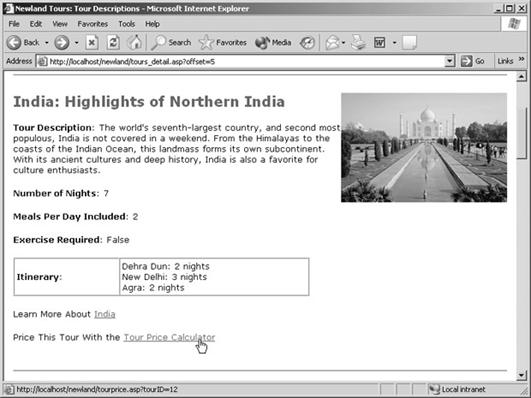Open the History clock icon
Viewport: 531px width, 398px height.
[x=307, y=43]
